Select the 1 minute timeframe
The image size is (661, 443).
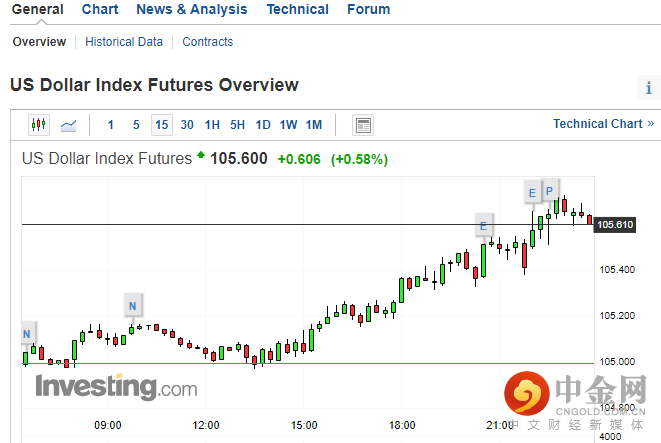click(x=110, y=125)
